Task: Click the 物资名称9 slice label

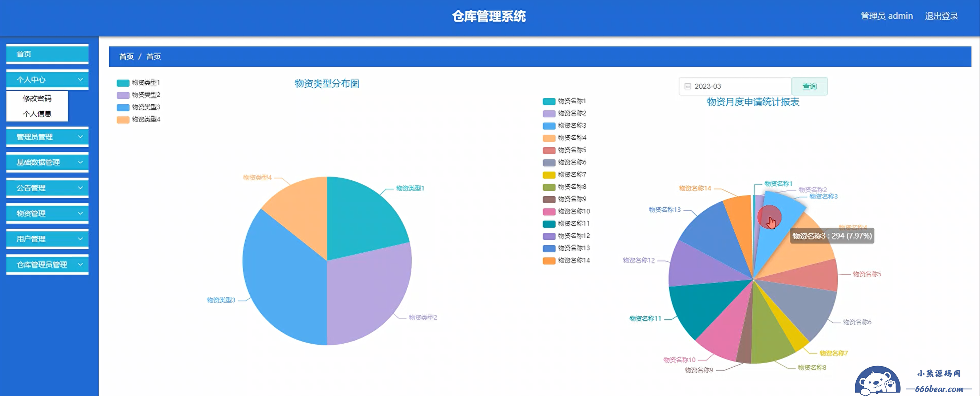Action: tap(699, 370)
